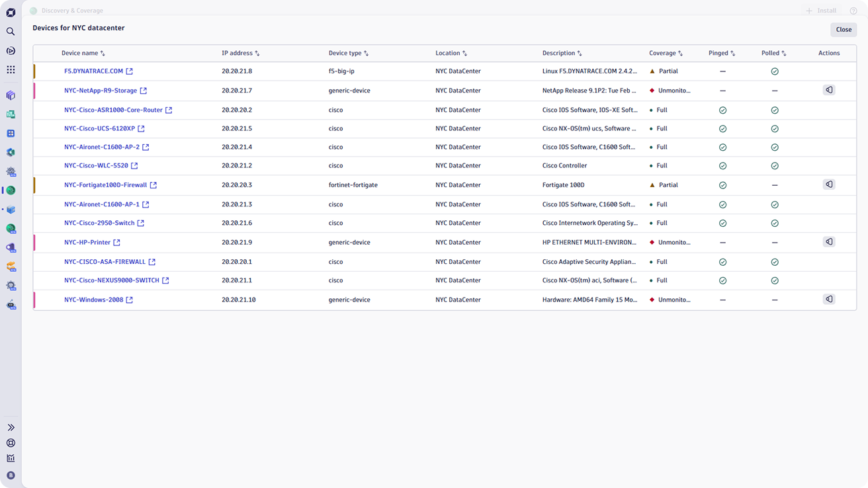This screenshot has width=868, height=488.
Task: Open the user avatar B icon
Action: tap(11, 475)
